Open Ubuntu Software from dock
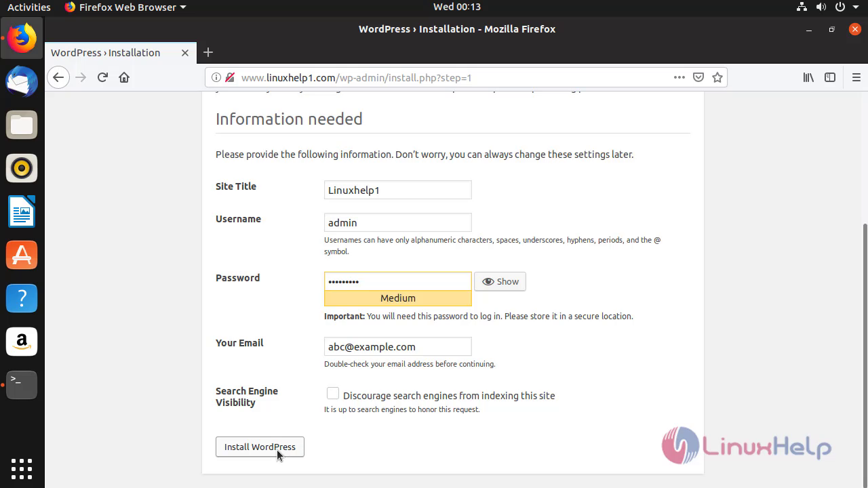Image resolution: width=868 pixels, height=488 pixels. [22, 255]
